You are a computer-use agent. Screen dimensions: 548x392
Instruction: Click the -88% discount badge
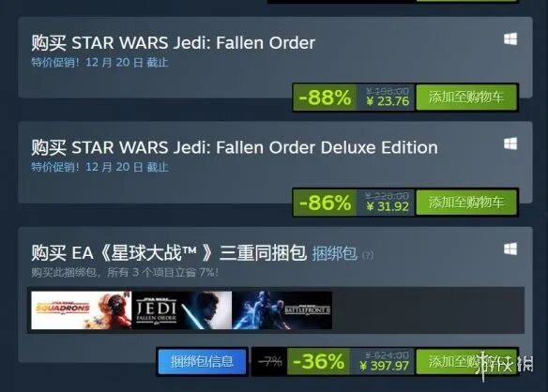pyautogui.click(x=325, y=98)
